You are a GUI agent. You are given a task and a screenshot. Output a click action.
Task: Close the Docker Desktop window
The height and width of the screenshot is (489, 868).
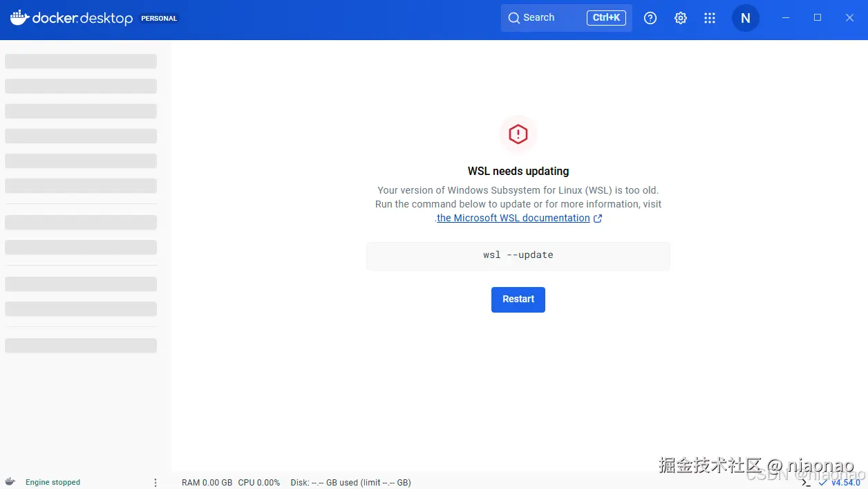pos(850,18)
